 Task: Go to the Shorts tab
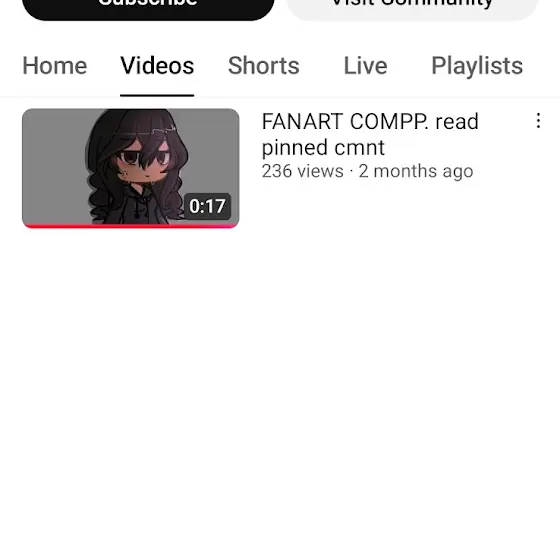point(264,66)
